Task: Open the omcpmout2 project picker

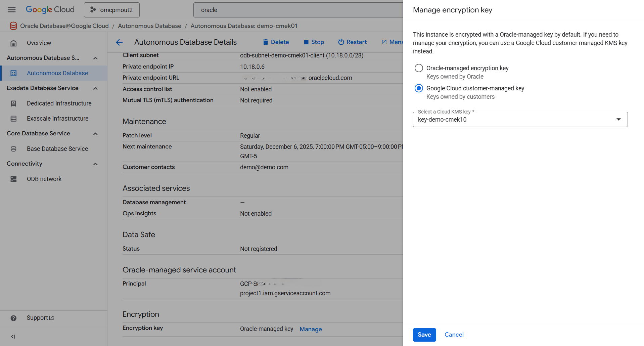Action: [x=112, y=10]
